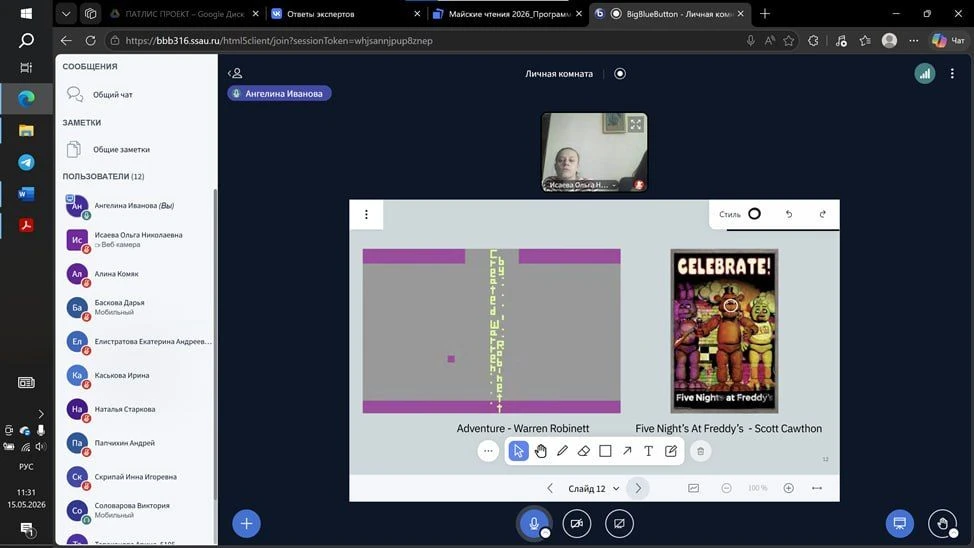Image resolution: width=974 pixels, height=548 pixels.
Task: Open presentation options three-dot menu
Action: coord(366,214)
